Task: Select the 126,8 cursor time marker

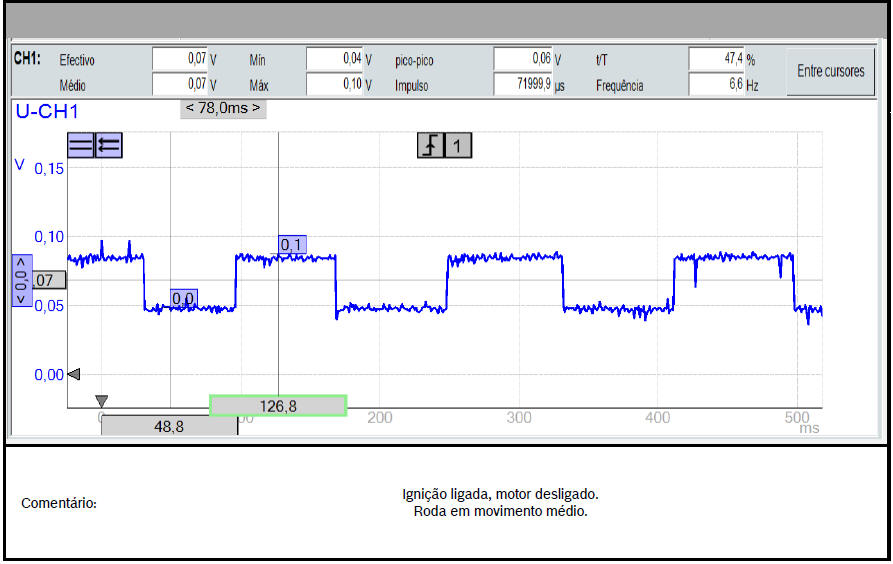Action: coord(278,405)
